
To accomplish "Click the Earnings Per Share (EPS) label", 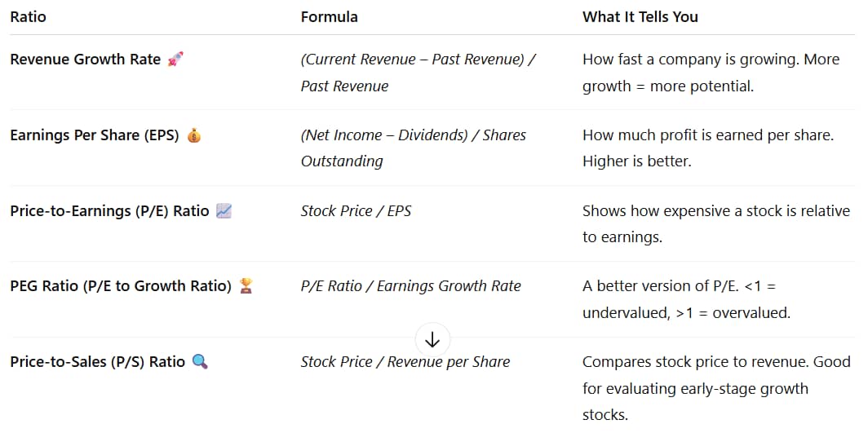I will pyautogui.click(x=95, y=135).
